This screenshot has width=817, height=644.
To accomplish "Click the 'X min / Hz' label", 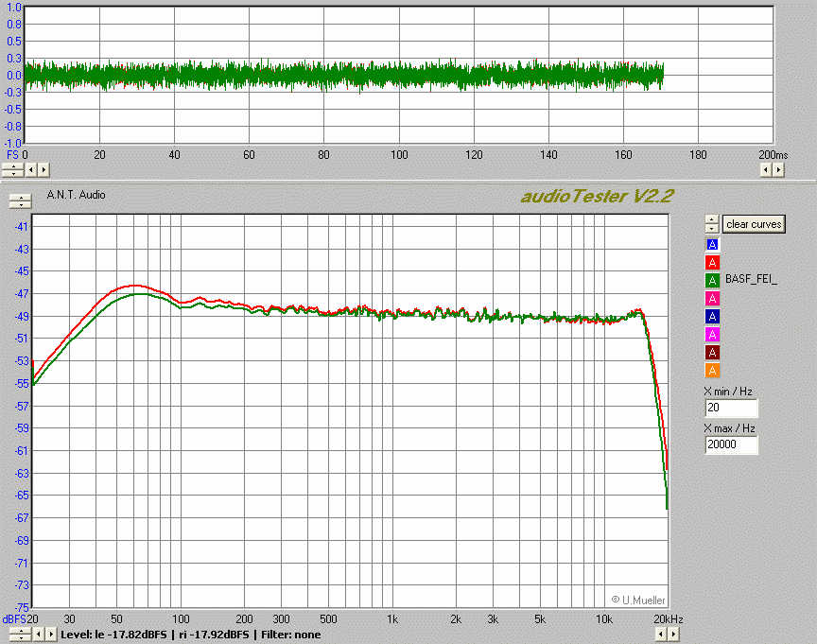I will point(728,392).
